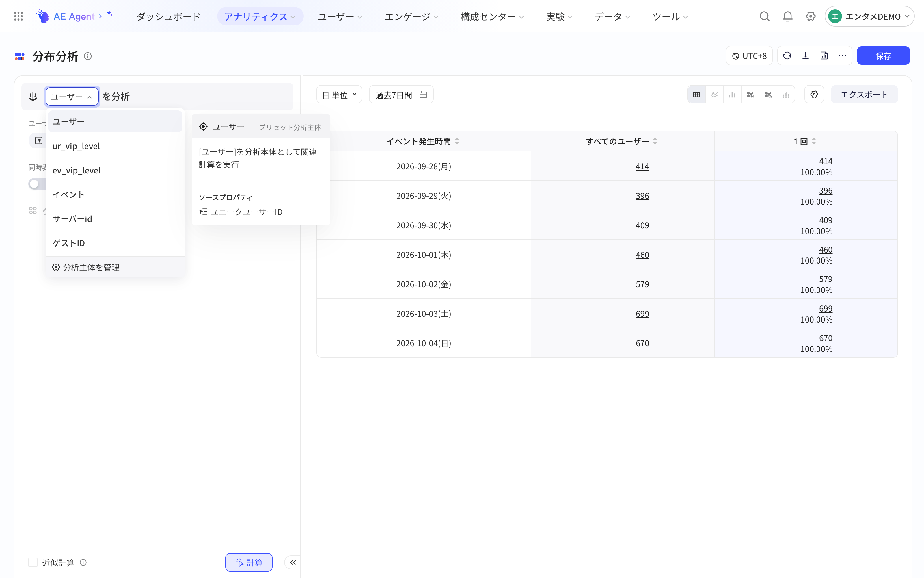
Task: Click the UTC+8 timezone button
Action: pos(749,56)
